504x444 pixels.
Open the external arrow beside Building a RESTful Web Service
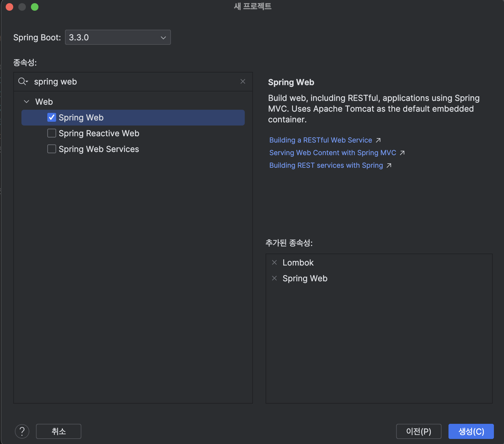pyautogui.click(x=378, y=140)
